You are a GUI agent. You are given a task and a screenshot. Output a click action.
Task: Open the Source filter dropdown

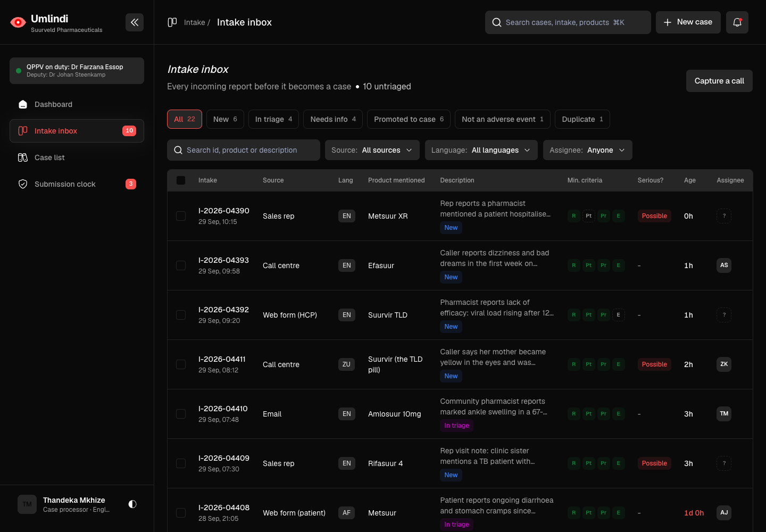pos(372,150)
